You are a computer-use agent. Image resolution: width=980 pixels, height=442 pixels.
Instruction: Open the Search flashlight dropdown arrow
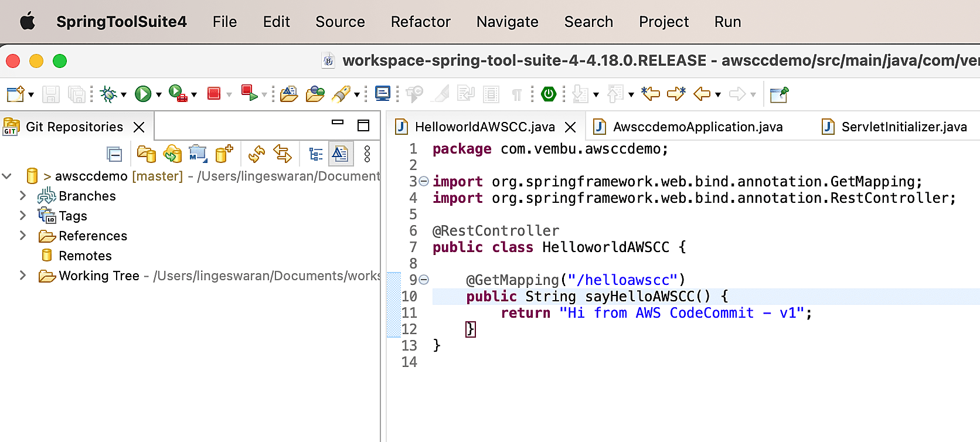point(356,94)
